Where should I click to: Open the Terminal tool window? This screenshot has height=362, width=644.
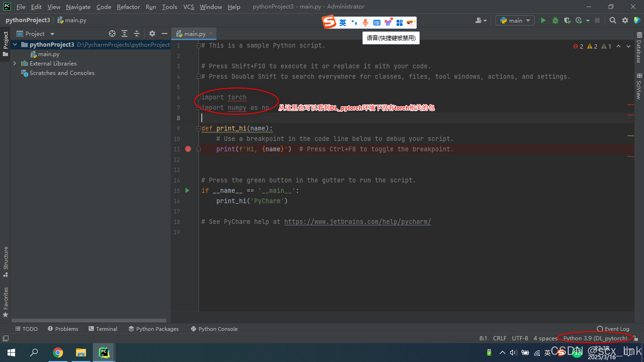coord(102,329)
